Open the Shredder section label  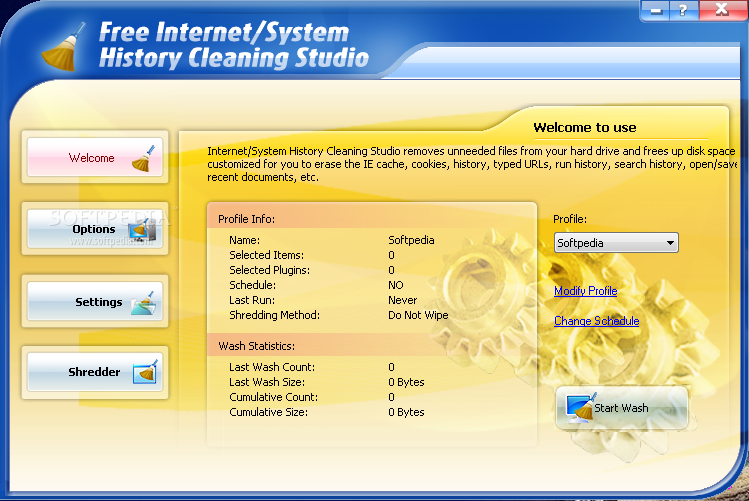pos(94,372)
